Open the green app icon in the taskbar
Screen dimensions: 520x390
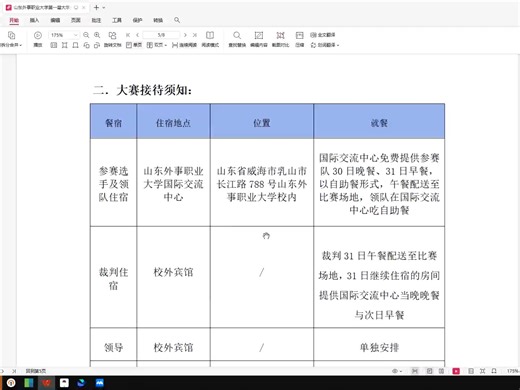[29, 383]
